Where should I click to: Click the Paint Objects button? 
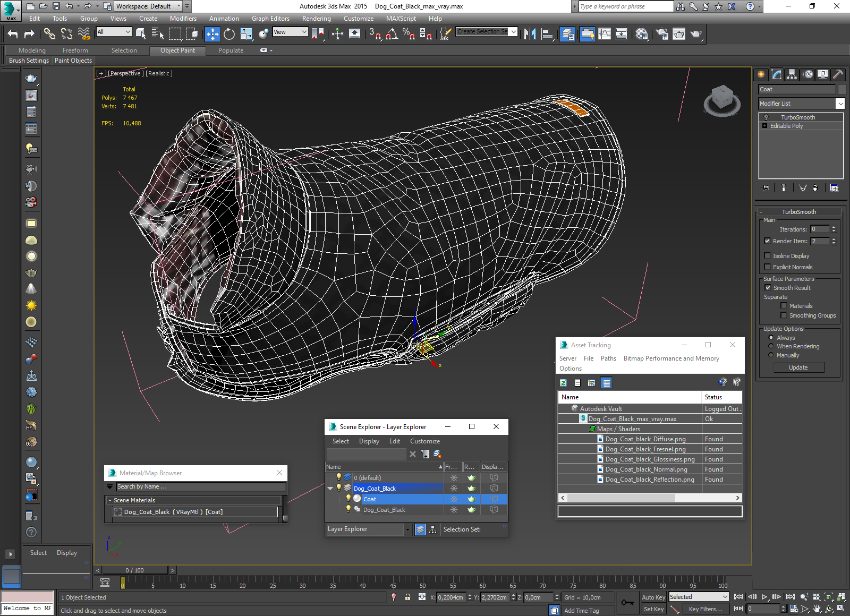click(x=73, y=61)
